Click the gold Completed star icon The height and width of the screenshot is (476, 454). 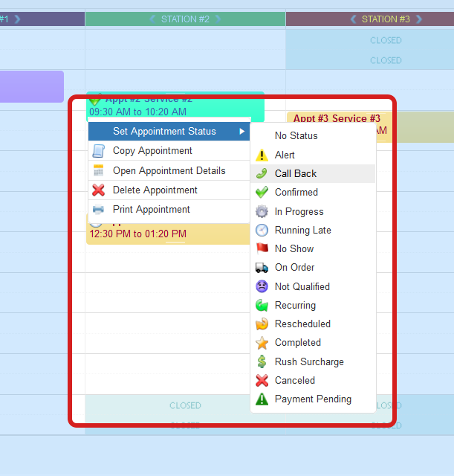(262, 343)
